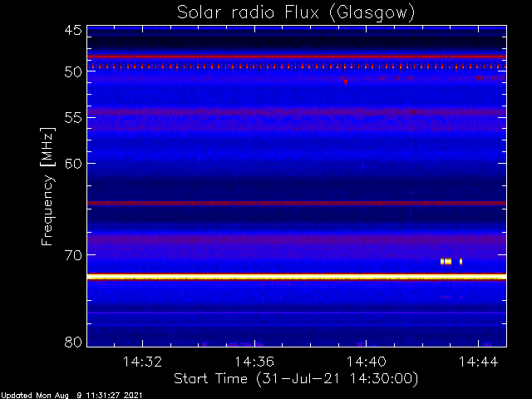
Task: Click the red spot near 51 MHz
Action: click(x=346, y=81)
